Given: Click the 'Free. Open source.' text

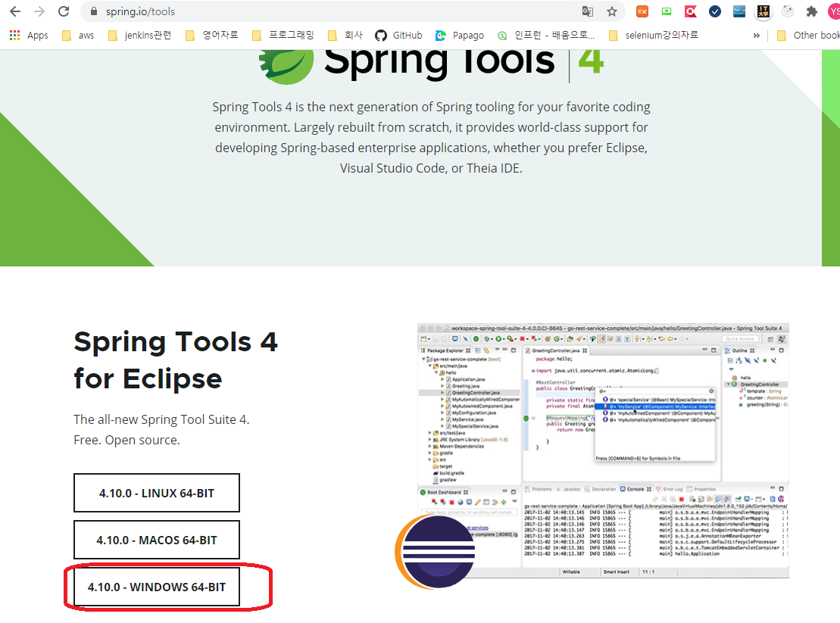Looking at the screenshot, I should (x=127, y=440).
